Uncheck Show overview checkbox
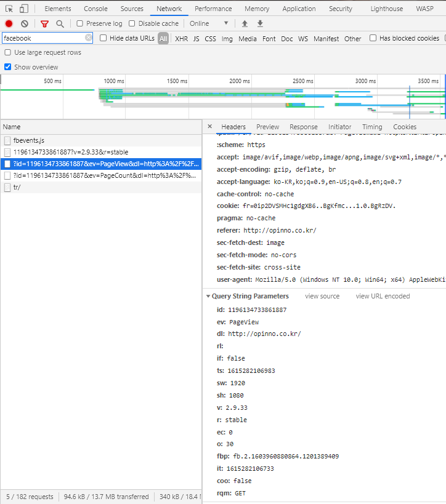 point(8,67)
